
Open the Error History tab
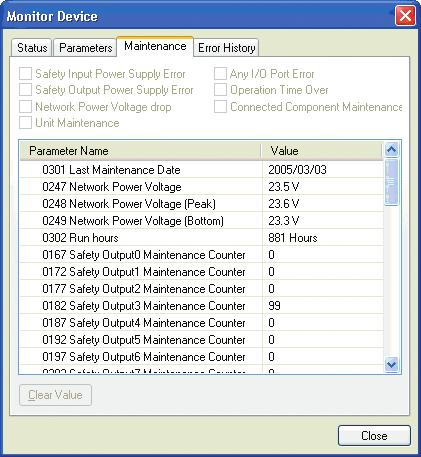(226, 48)
